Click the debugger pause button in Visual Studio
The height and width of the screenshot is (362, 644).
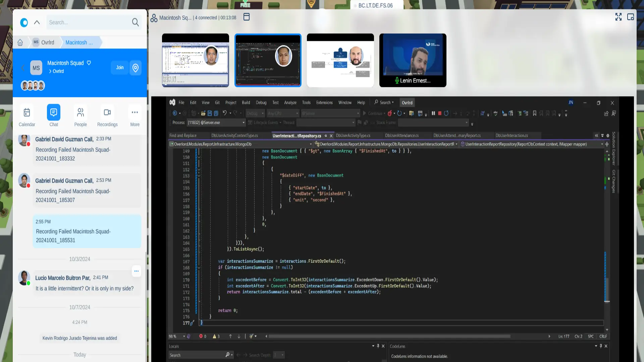433,114
